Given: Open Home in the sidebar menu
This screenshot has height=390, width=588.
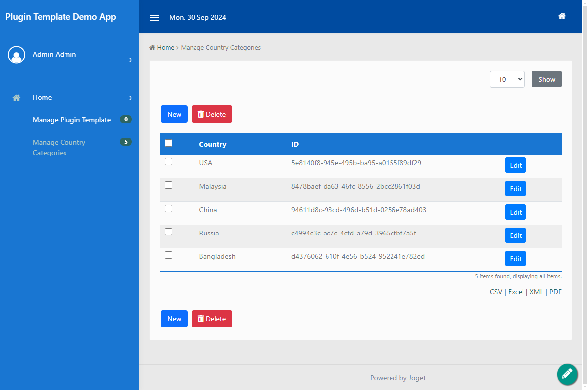Looking at the screenshot, I should coord(42,97).
